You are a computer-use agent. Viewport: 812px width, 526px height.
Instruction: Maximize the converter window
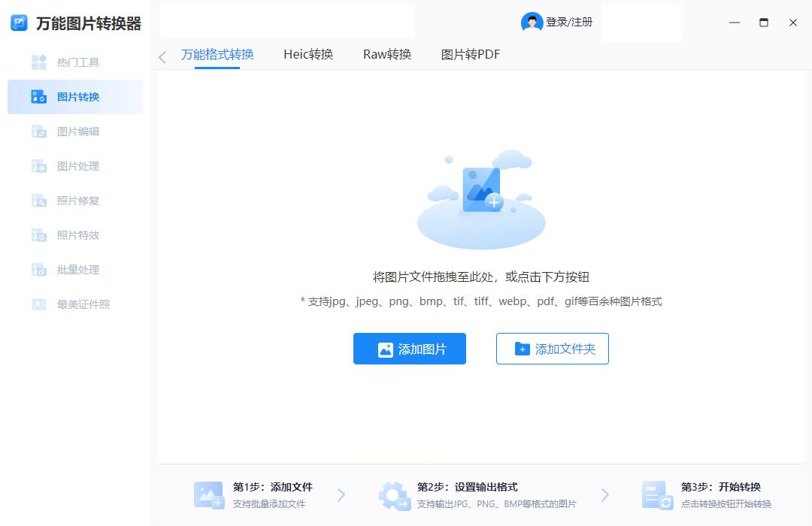pos(764,23)
